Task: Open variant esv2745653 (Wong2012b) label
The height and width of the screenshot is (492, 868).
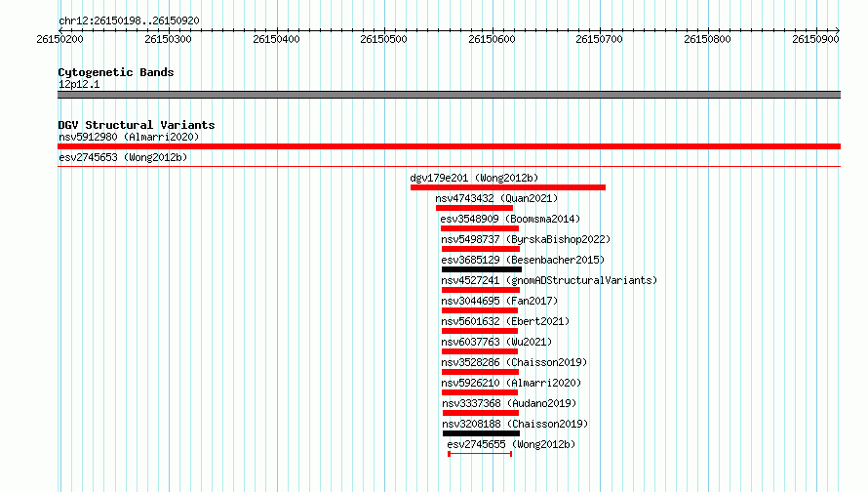Action: point(123,157)
